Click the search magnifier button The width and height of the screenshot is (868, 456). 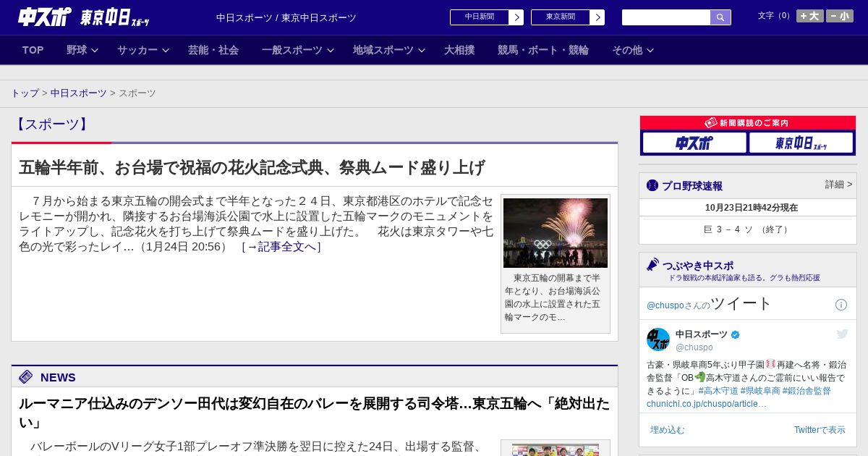pyautogui.click(x=720, y=17)
